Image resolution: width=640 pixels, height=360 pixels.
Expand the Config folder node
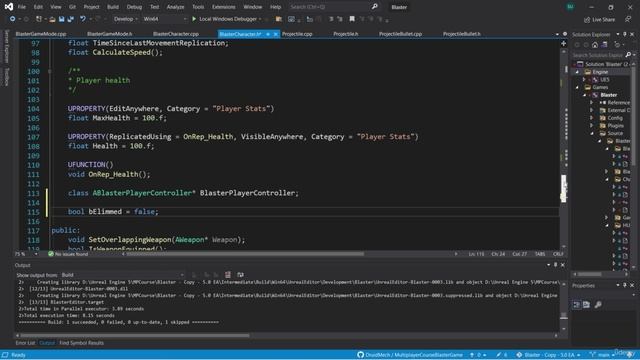click(592, 118)
